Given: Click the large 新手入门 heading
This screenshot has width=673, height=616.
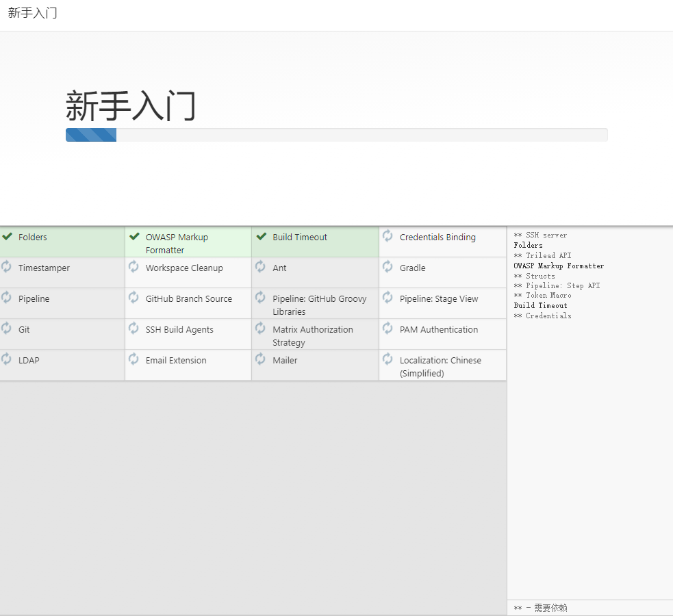Looking at the screenshot, I should [x=131, y=105].
